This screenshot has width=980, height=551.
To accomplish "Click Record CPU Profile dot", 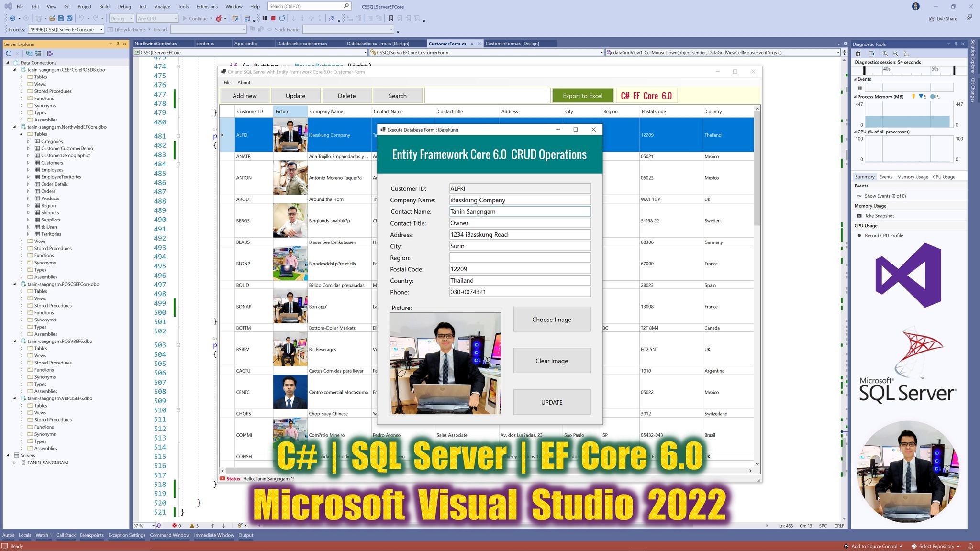I will click(859, 235).
